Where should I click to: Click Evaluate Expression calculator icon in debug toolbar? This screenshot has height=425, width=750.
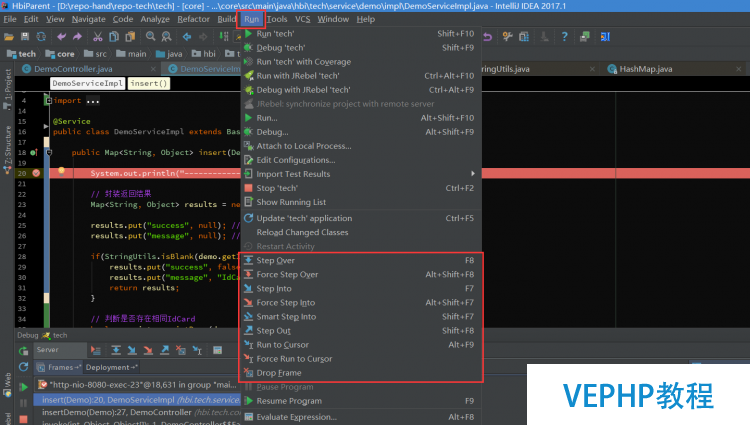[218, 350]
